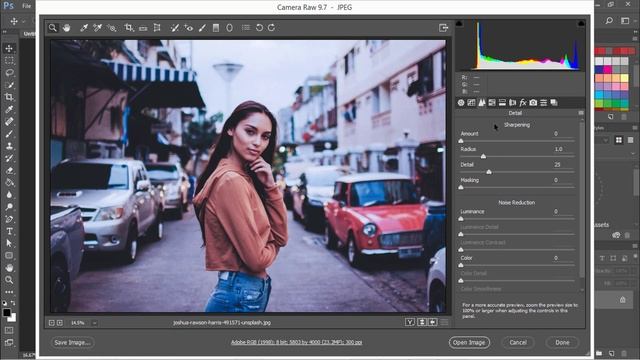This screenshot has width=640, height=360.
Task: Select the Spot Removal tool
Action: coord(175,28)
